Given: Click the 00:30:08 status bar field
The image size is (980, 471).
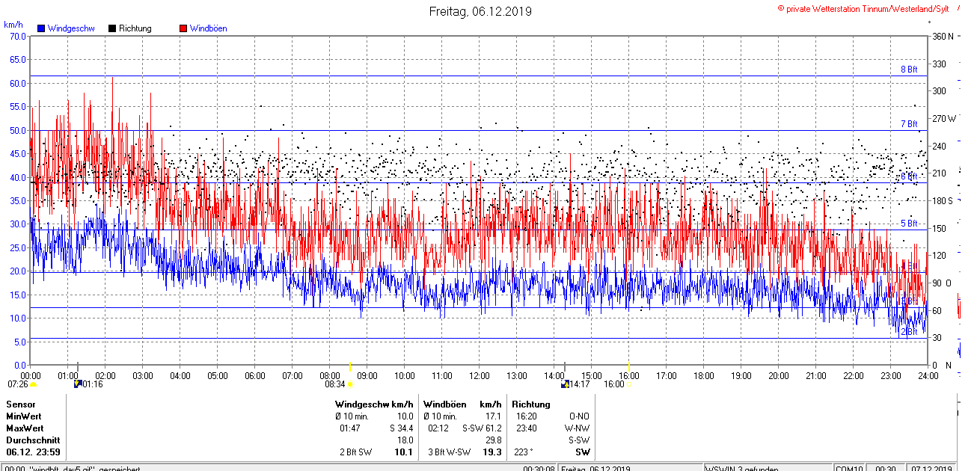Looking at the screenshot, I should coord(539,468).
